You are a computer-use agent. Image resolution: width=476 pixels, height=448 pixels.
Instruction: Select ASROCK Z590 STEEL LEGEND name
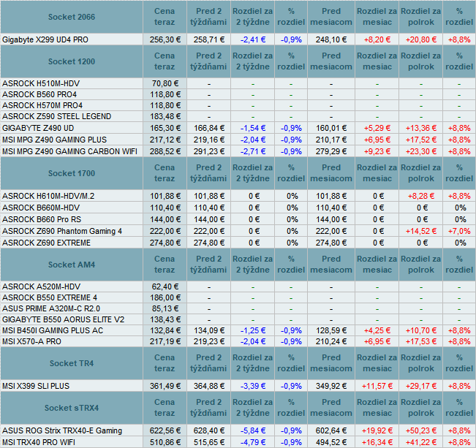57,116
